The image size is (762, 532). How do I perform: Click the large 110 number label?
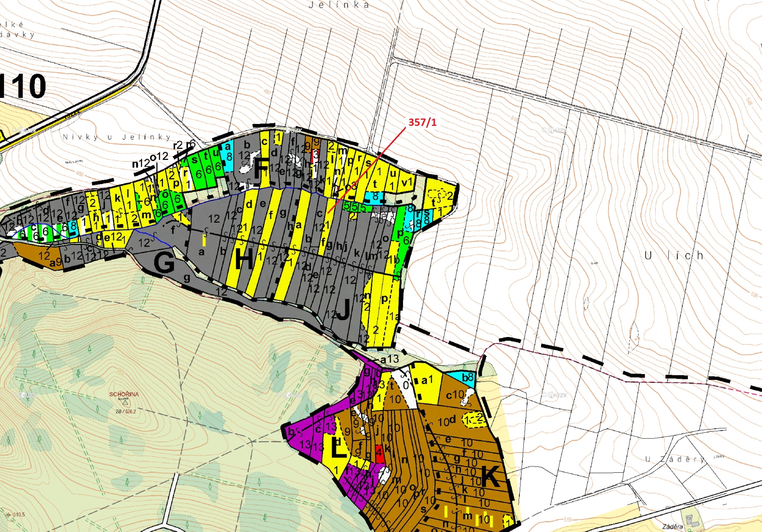(23, 86)
